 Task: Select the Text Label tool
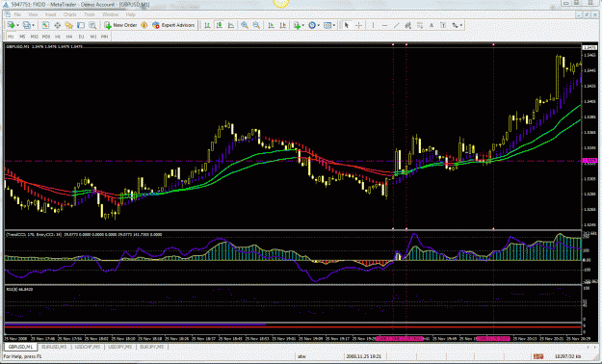point(443,25)
